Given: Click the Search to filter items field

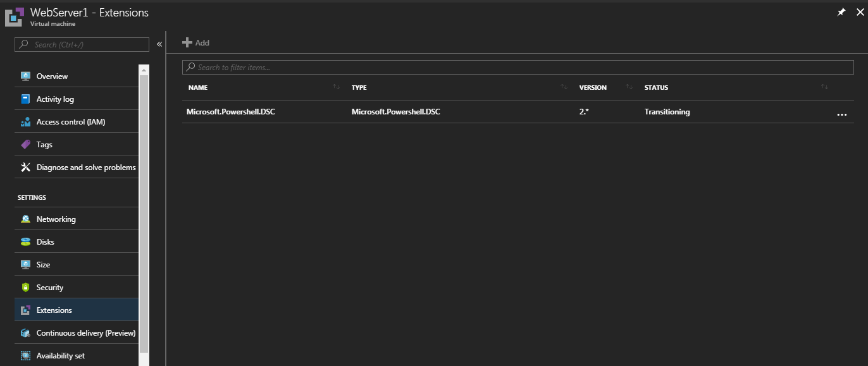Looking at the screenshot, I should 518,67.
